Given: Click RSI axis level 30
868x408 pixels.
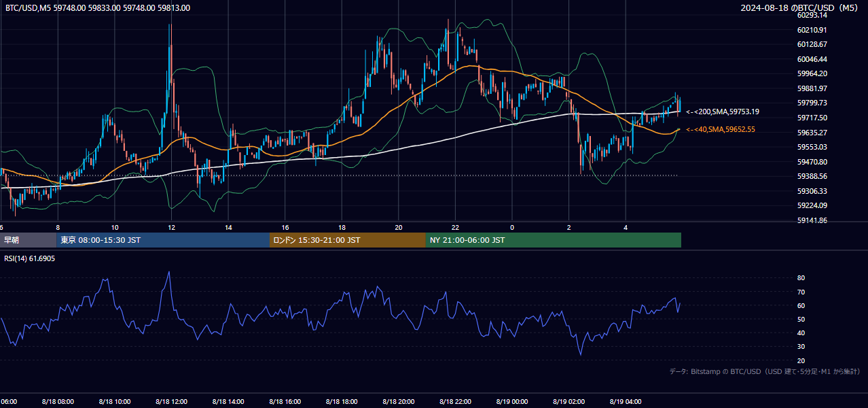Looking at the screenshot, I should click(x=801, y=347).
